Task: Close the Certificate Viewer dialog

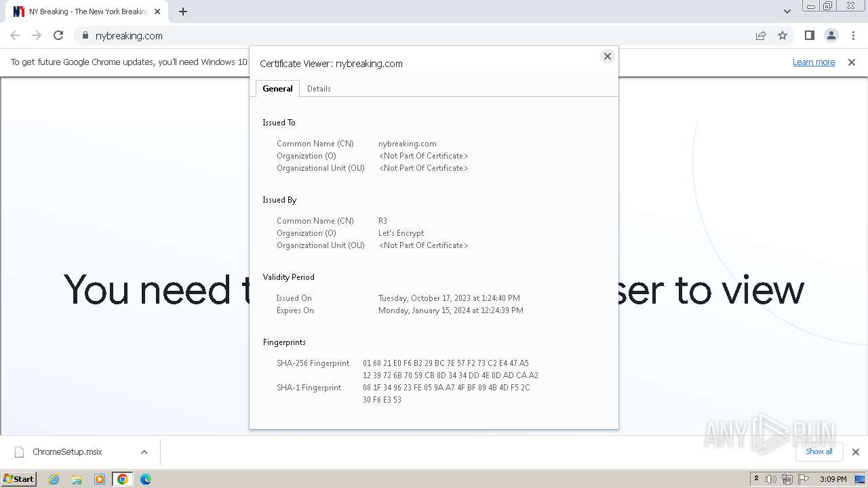Action: tap(608, 56)
